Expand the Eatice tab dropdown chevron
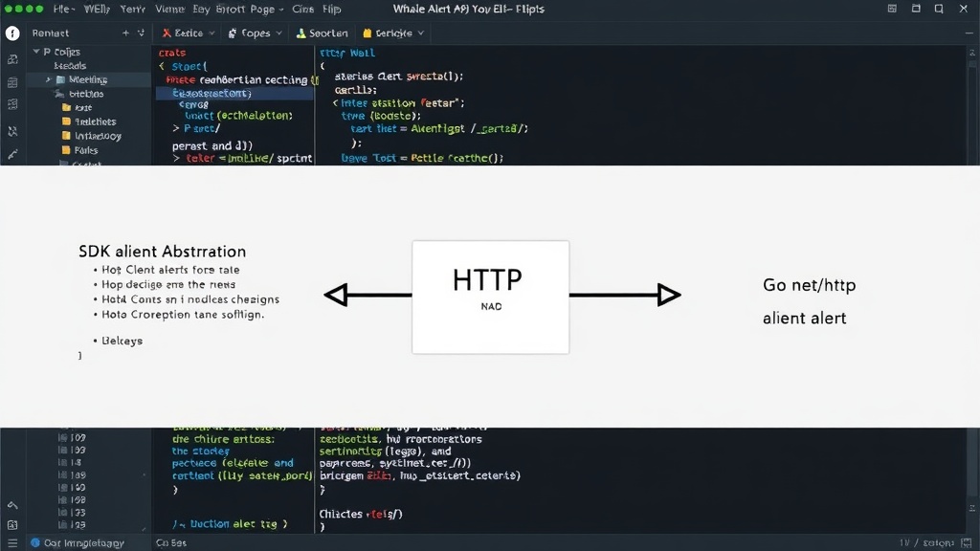The width and height of the screenshot is (980, 551). tap(212, 33)
